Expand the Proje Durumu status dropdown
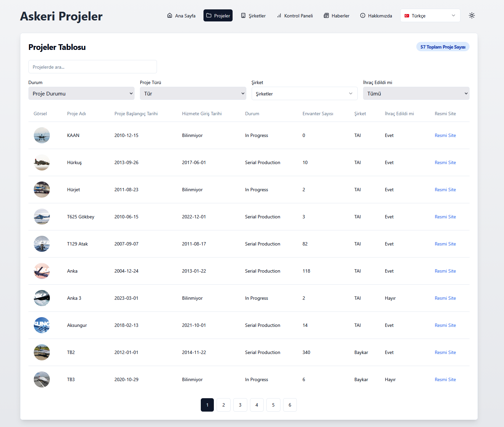The height and width of the screenshot is (427, 504). point(81,93)
